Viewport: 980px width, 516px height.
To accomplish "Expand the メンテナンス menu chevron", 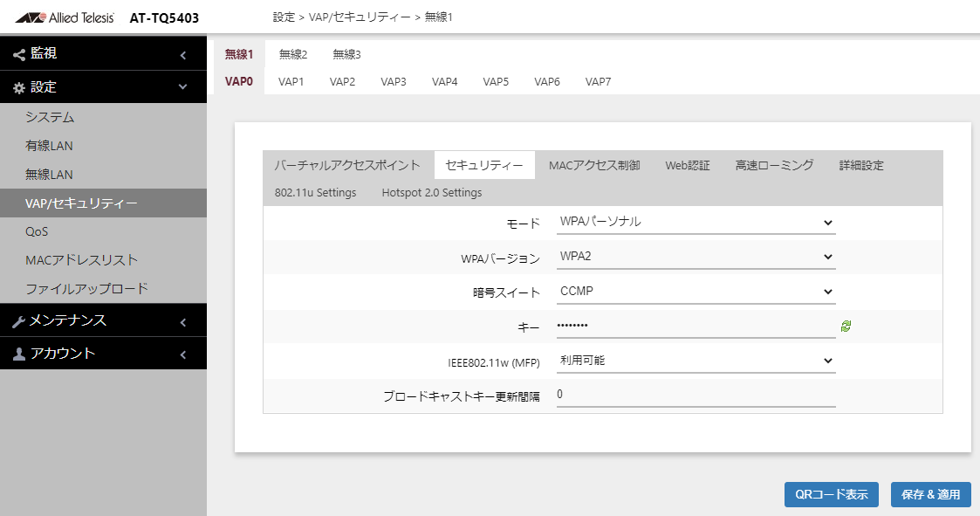I will [x=183, y=322].
